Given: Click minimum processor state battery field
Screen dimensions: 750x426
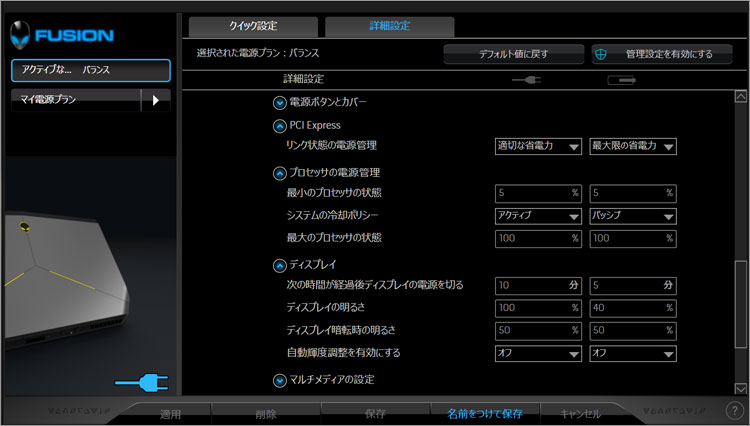Looking at the screenshot, I should pos(633,193).
